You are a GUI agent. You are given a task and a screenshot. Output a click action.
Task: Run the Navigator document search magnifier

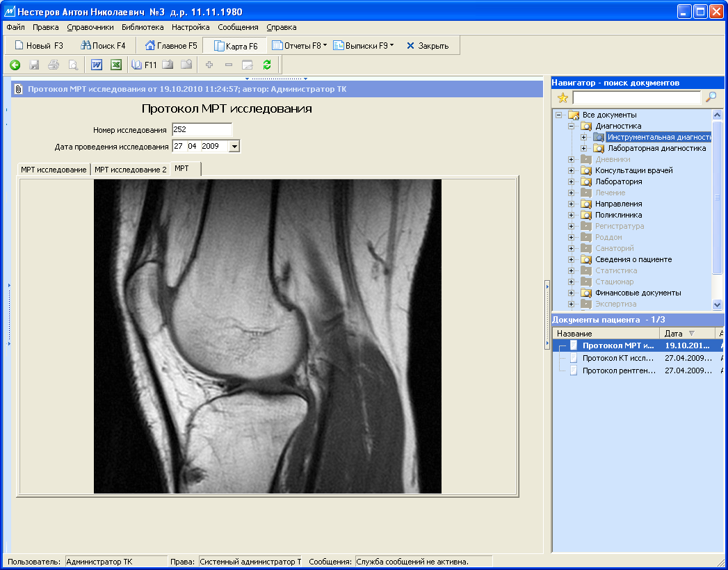point(710,97)
